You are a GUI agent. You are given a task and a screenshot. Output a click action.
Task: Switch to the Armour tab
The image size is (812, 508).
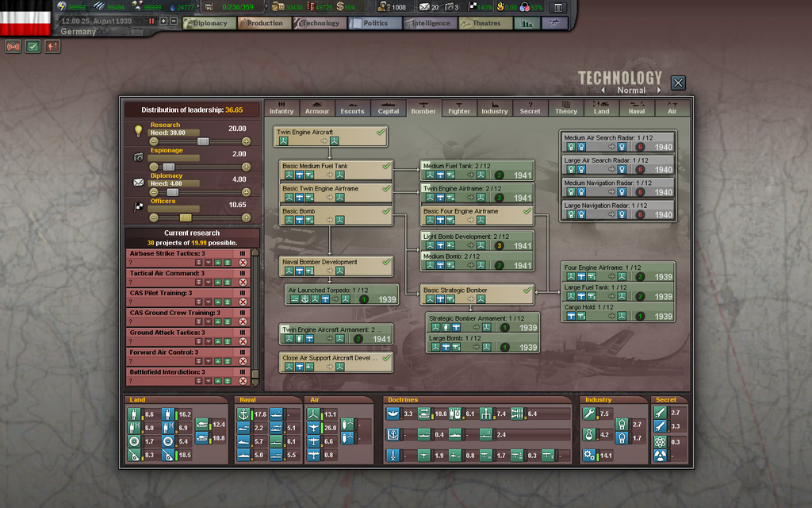(317, 108)
